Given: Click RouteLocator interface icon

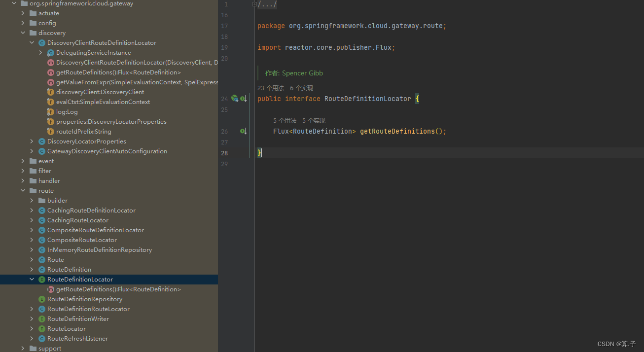Looking at the screenshot, I should [x=42, y=329].
